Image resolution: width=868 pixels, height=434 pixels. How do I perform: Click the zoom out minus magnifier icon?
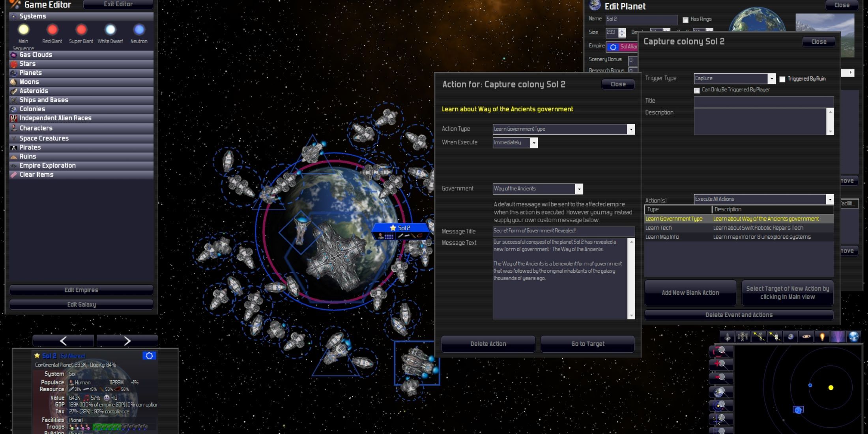(721, 378)
